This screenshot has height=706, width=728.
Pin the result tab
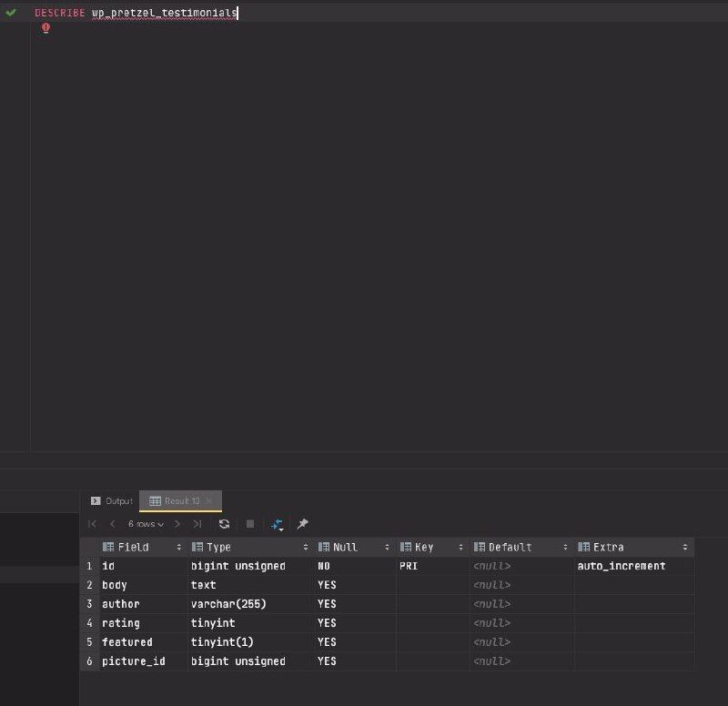[x=302, y=524]
